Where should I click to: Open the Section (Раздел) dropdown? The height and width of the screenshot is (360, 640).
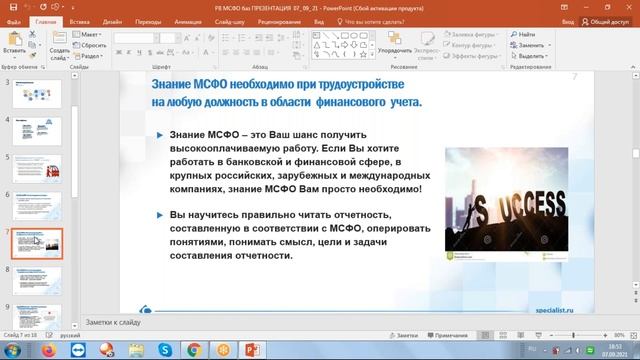point(88,56)
